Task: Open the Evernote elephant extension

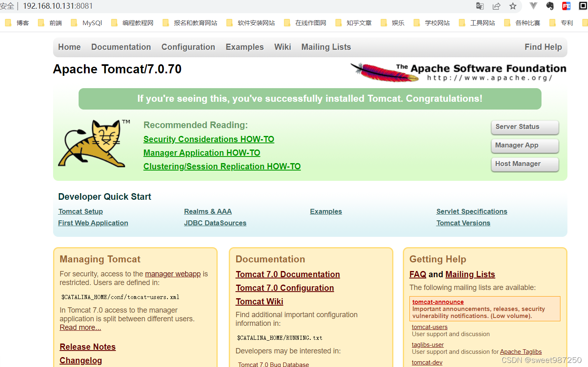Action: tap(550, 6)
